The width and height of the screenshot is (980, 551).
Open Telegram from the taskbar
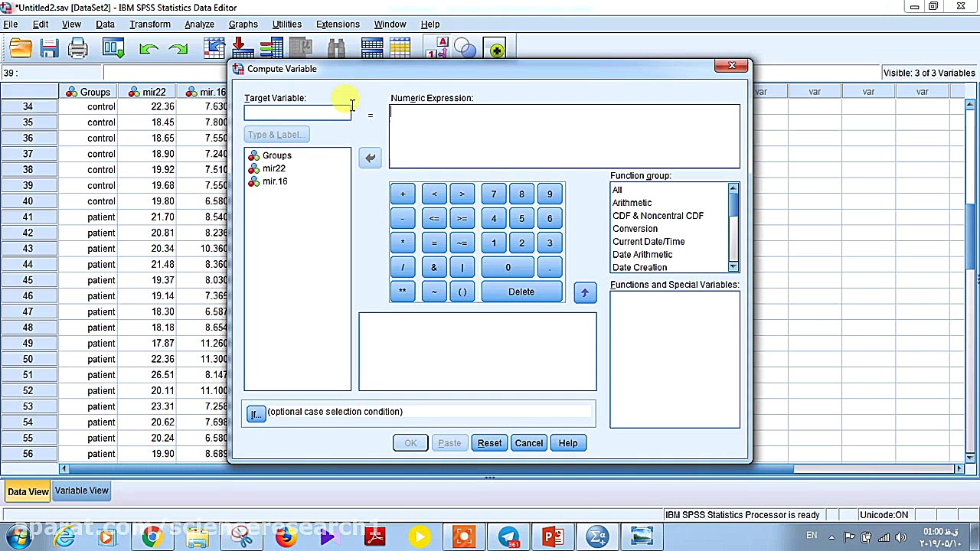(x=508, y=537)
